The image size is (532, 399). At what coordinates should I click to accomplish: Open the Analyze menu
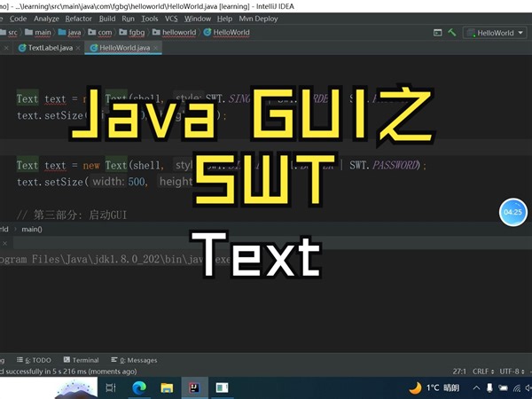coord(46,19)
